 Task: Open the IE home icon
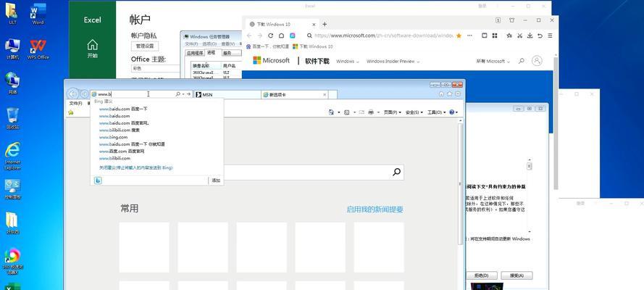pyautogui.click(x=441, y=94)
